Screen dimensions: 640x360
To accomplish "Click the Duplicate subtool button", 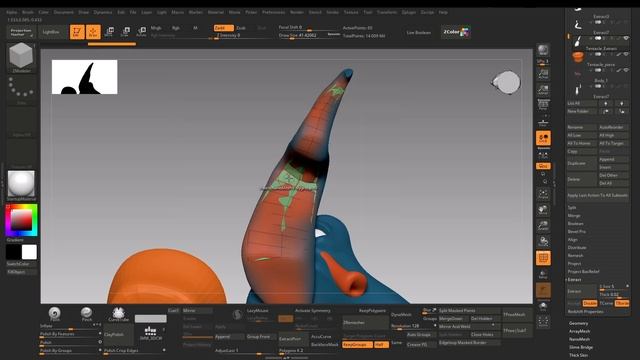I will point(581,163).
